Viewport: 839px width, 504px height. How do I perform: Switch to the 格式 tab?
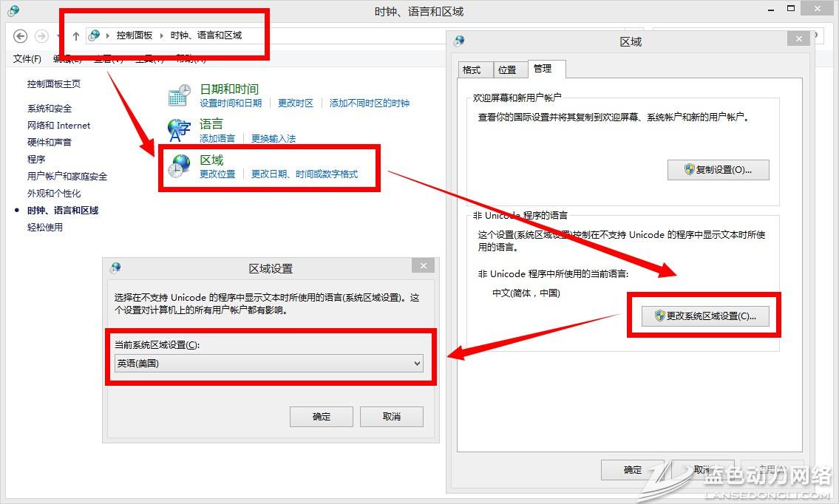click(472, 69)
